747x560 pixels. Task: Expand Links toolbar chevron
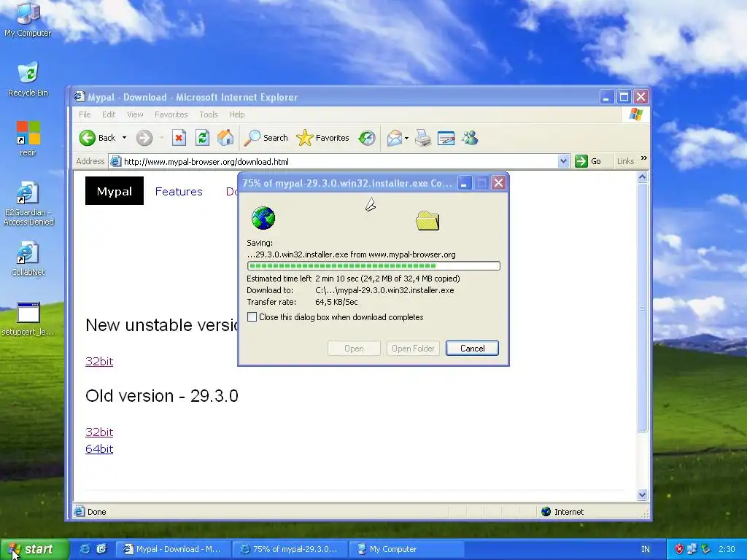[x=644, y=158]
